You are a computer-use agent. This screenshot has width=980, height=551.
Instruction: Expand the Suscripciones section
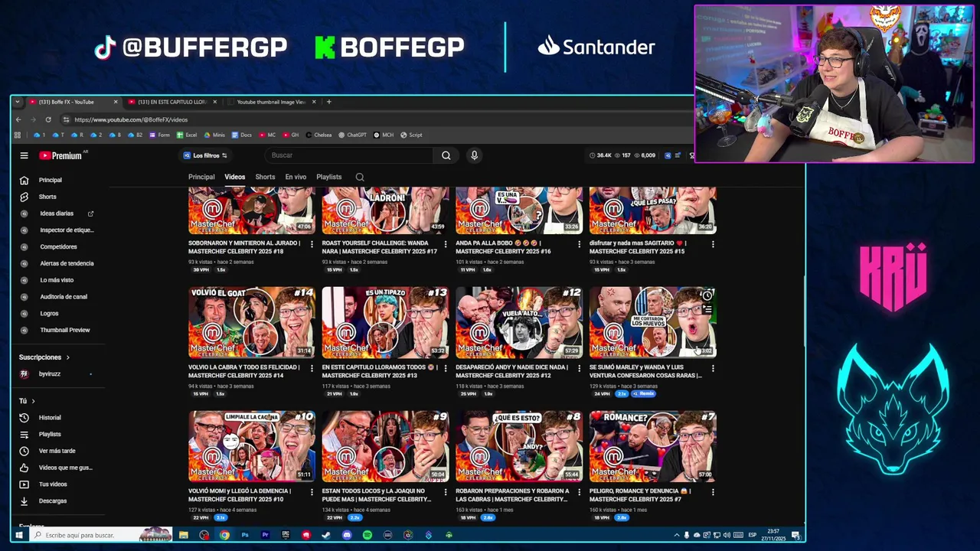tap(44, 357)
